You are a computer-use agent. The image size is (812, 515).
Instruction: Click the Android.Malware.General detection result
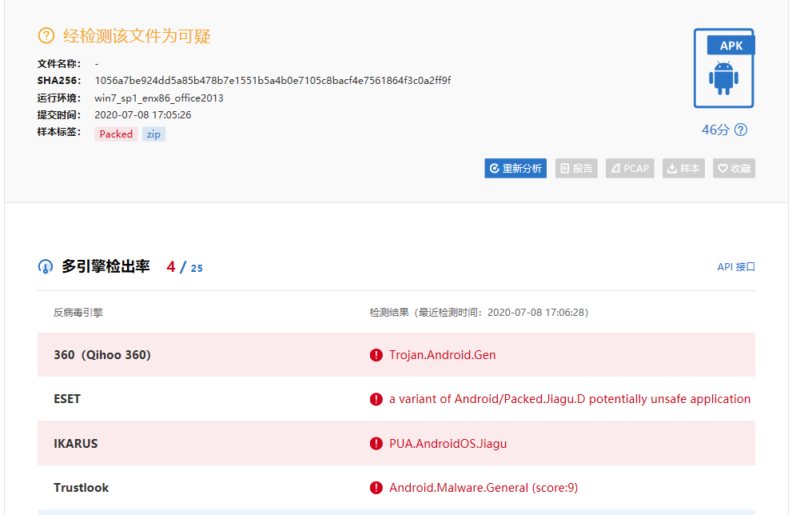pyautogui.click(x=484, y=488)
